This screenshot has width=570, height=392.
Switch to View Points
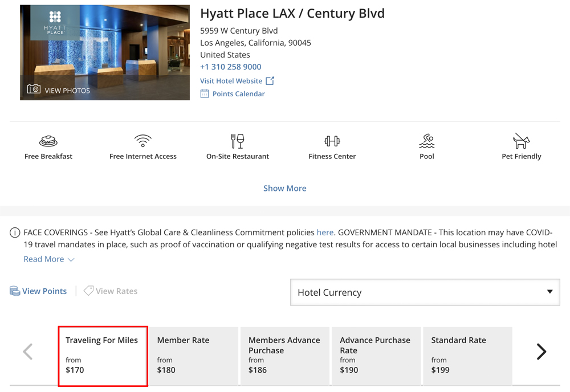[38, 291]
